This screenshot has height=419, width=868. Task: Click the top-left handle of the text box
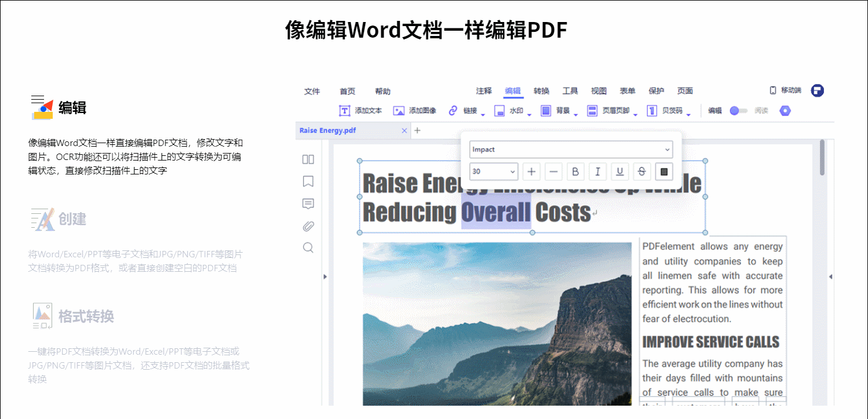(359, 161)
